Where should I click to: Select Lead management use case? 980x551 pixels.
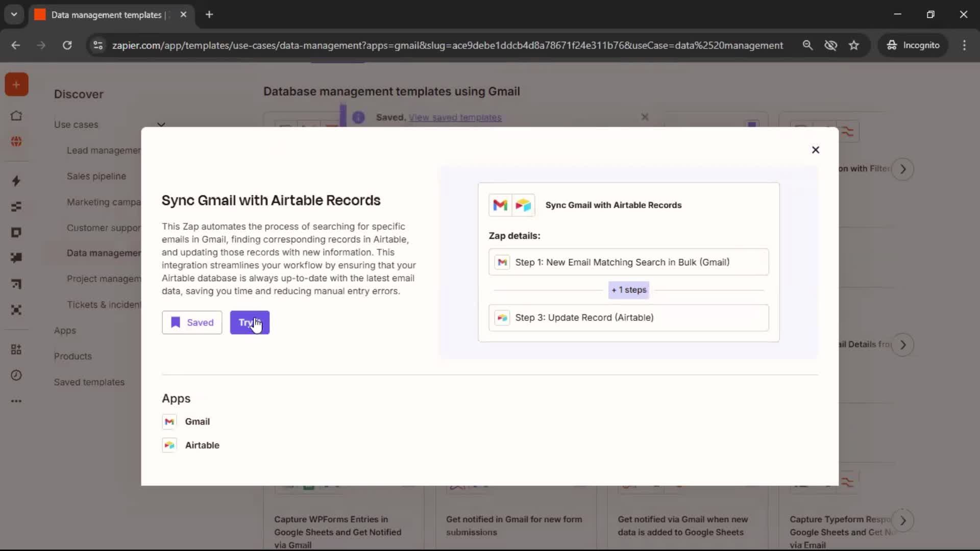pyautogui.click(x=104, y=151)
